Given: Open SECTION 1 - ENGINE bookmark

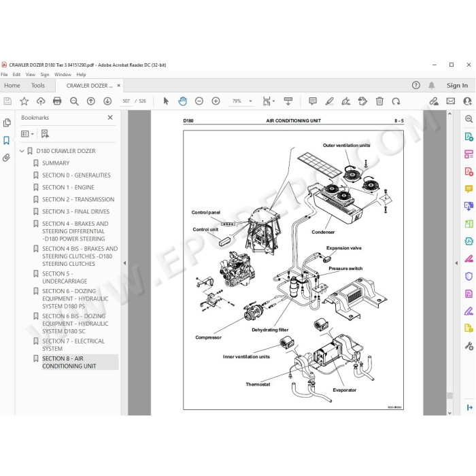Looking at the screenshot, I should 68,187.
